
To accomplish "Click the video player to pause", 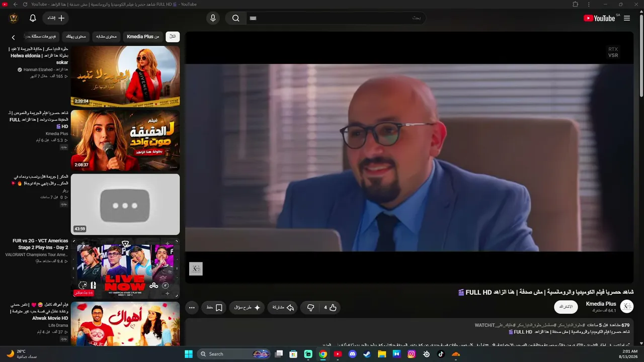I will 409,157.
